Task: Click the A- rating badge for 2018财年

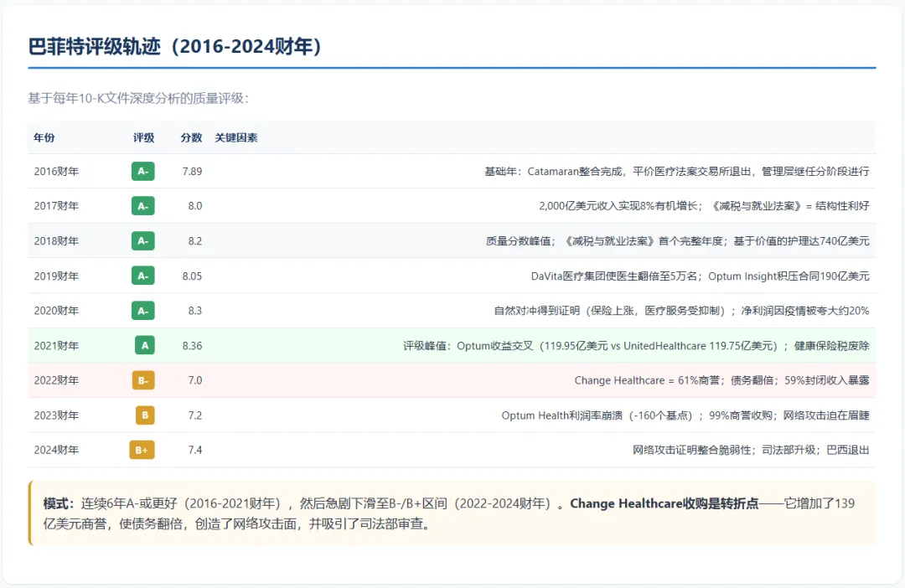Action: click(x=143, y=241)
